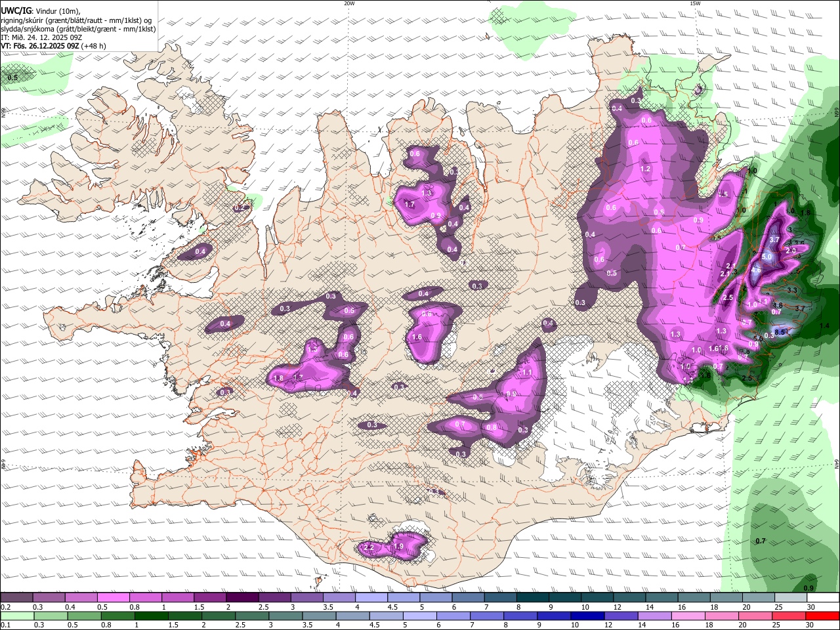Image resolution: width=840 pixels, height=630 pixels.
Task: Click darkest green rain swatch starting at 1
Action: tap(152, 616)
